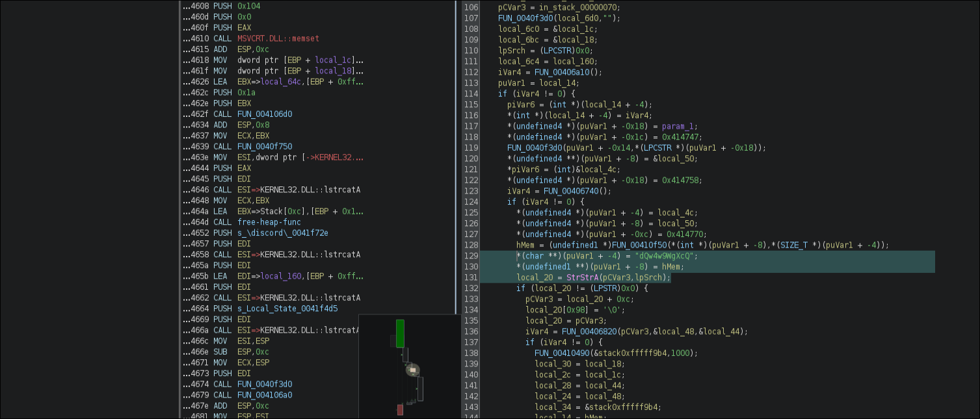980x419 pixels.
Task: Select the if (iVar4 != 0) on line 114
Action: tap(537, 94)
